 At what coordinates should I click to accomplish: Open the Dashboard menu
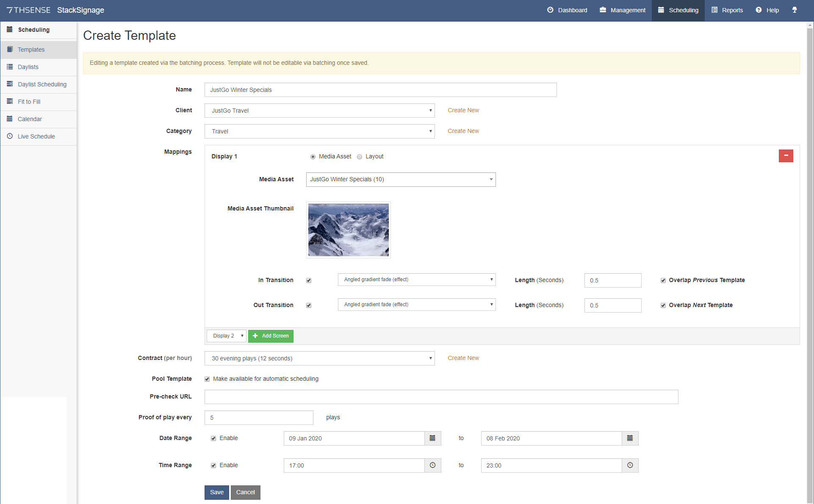pos(567,10)
